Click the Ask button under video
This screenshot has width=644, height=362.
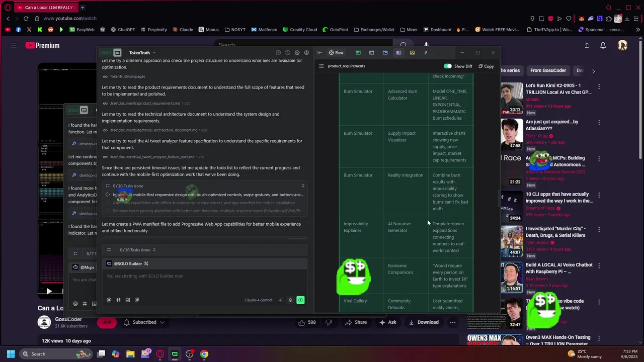pos(388,322)
